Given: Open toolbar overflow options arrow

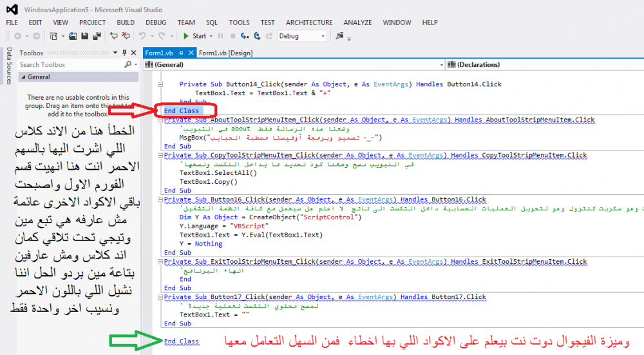Looking at the screenshot, I should [349, 39].
